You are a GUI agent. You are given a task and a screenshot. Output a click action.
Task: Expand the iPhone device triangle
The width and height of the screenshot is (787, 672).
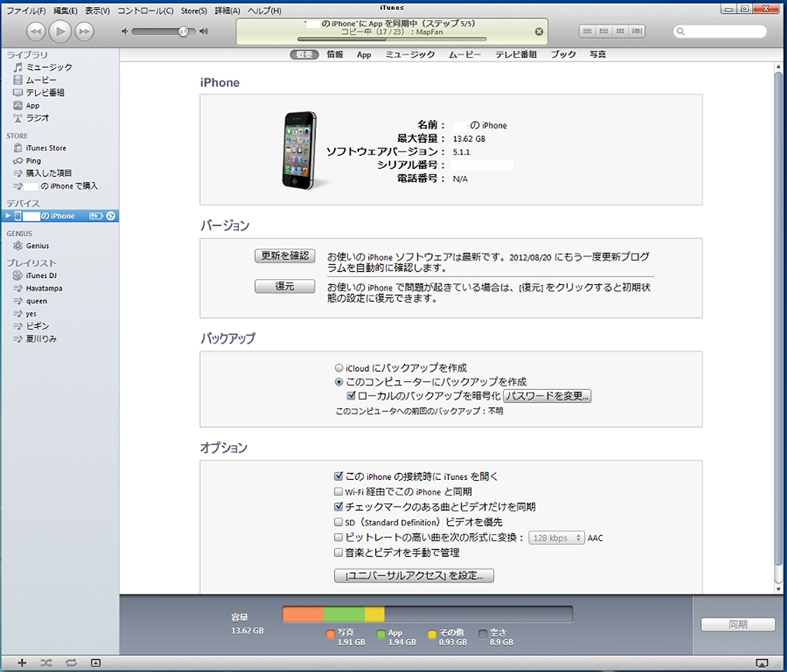(8, 216)
